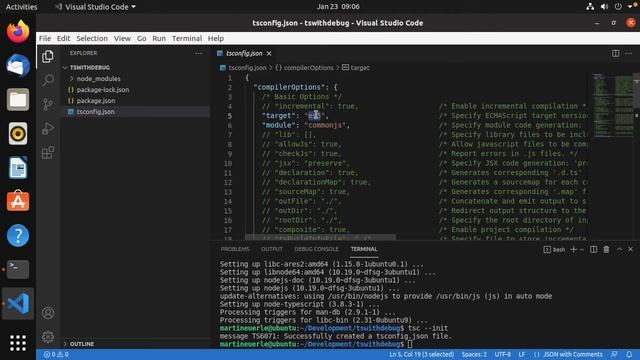Open the Run and Debug view

tap(48, 129)
